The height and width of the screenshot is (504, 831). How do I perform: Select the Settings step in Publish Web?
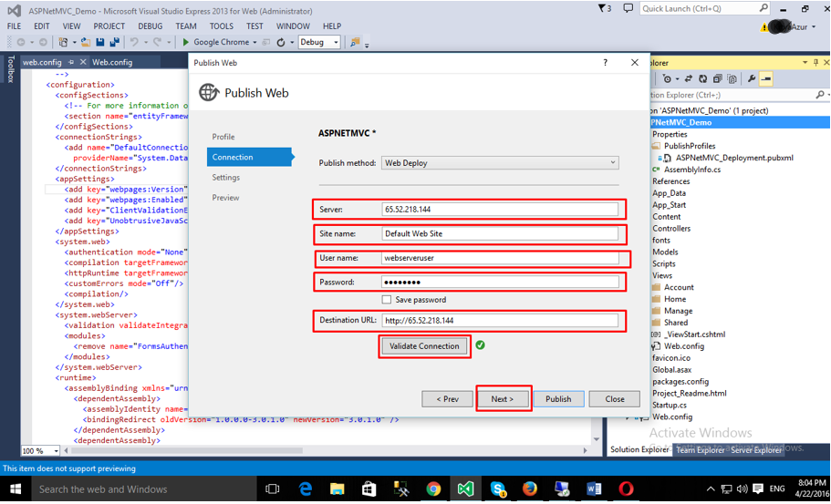226,178
